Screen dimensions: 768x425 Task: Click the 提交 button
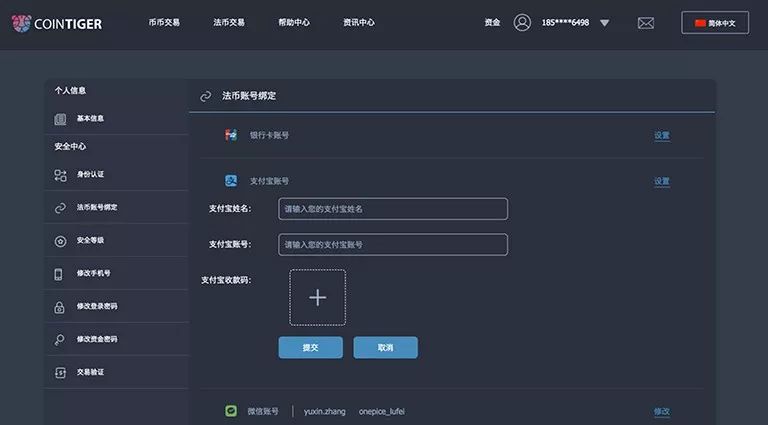tap(311, 348)
